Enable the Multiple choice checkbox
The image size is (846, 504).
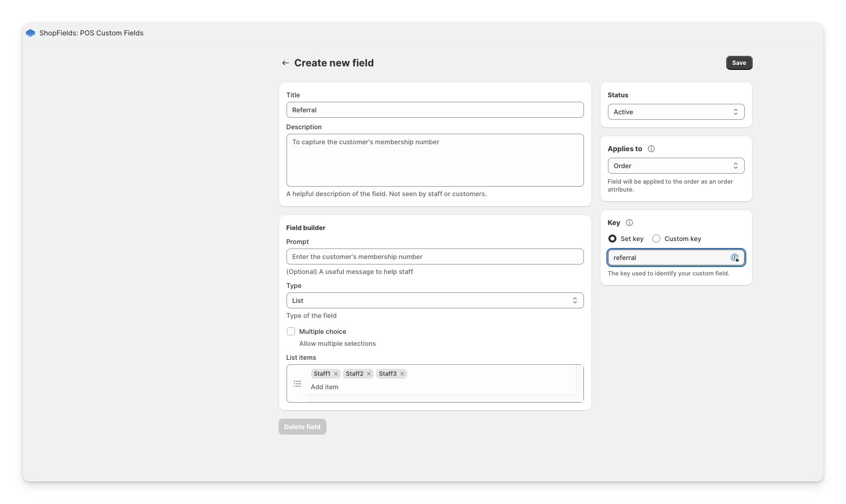click(291, 331)
